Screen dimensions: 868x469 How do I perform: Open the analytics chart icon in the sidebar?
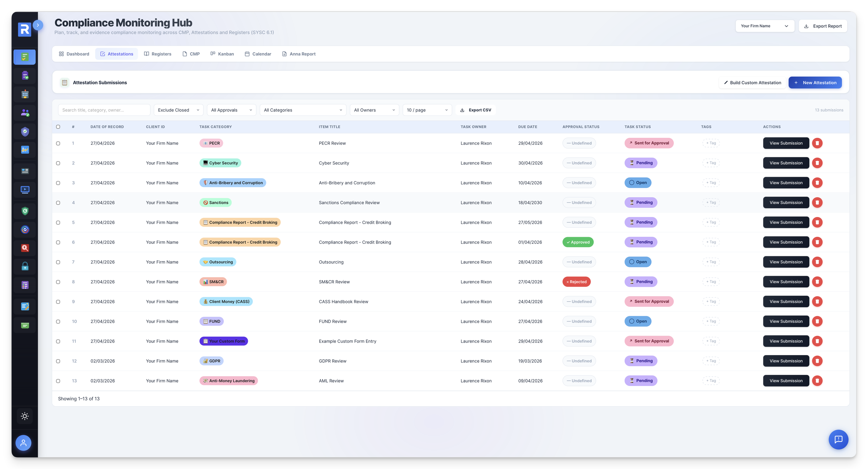tap(25, 150)
